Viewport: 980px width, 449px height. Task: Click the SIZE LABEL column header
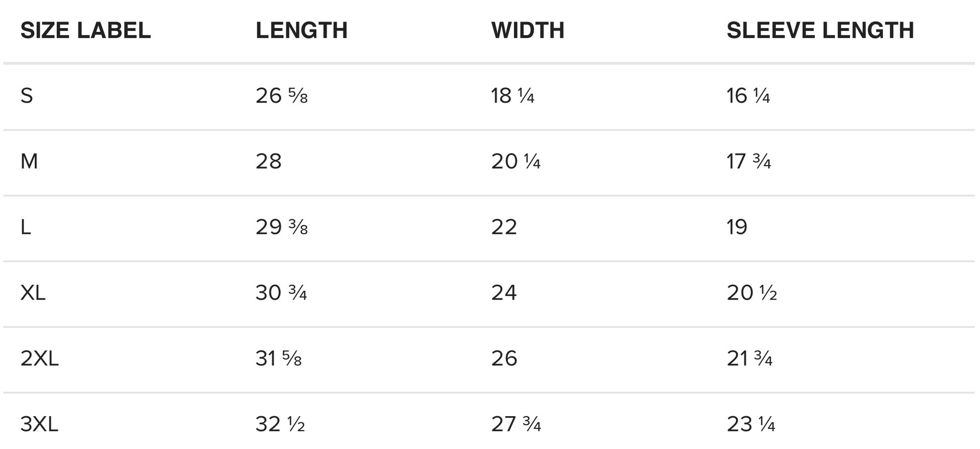[85, 30]
